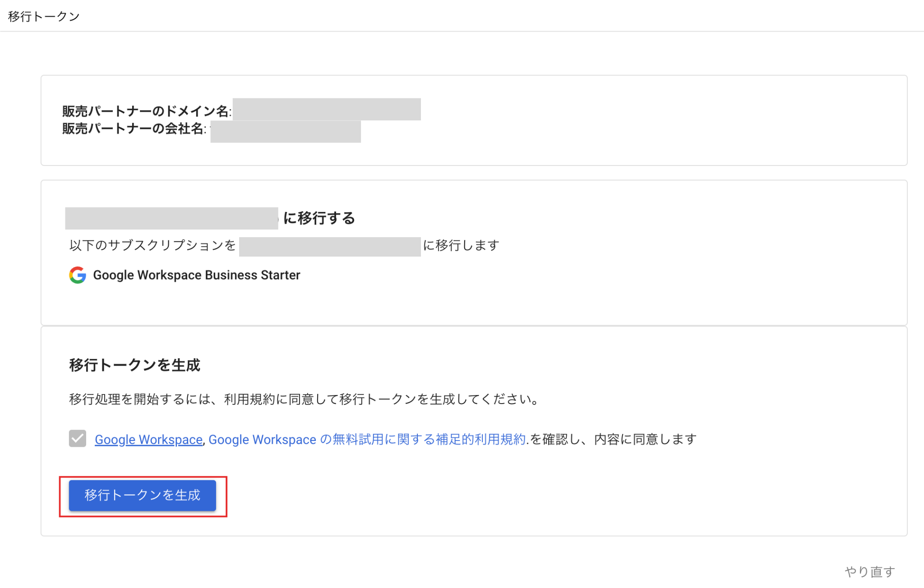
Task: Click the 移行トークンを生成 button
Action: coord(142,495)
